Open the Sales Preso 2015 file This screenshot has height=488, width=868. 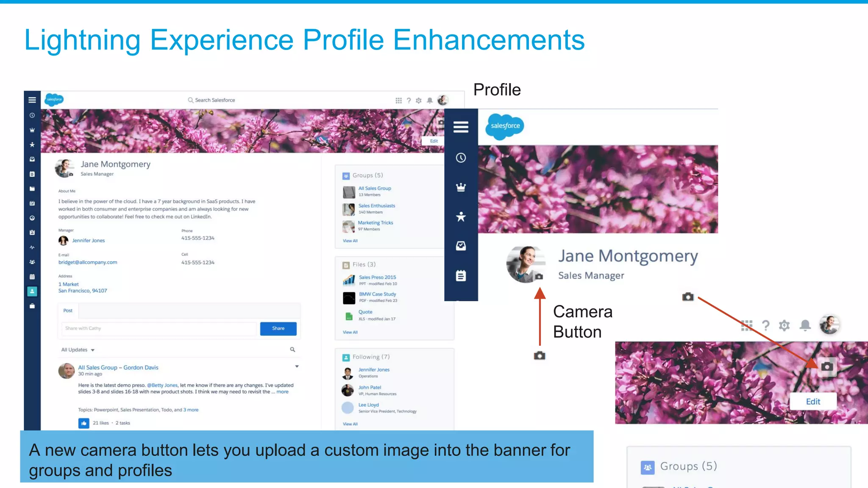pos(377,277)
